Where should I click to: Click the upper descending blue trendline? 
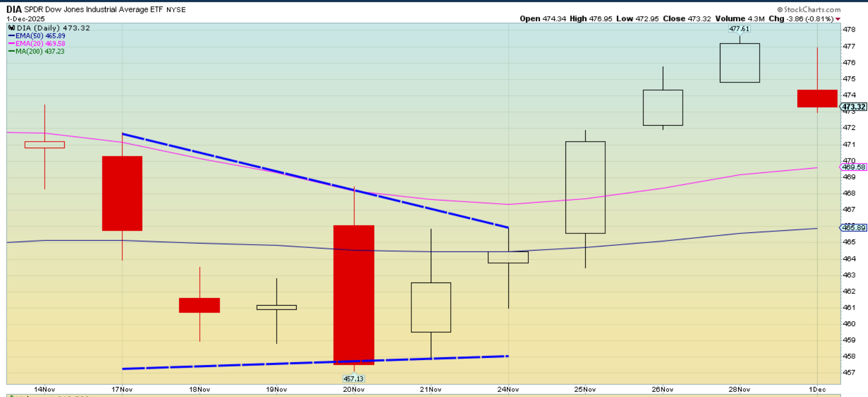[315, 180]
